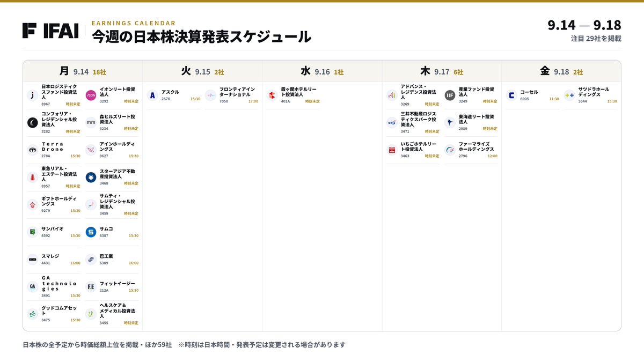Click the サンバイオ green logo icon
Screen dimensions: 644x362
pyautogui.click(x=33, y=232)
